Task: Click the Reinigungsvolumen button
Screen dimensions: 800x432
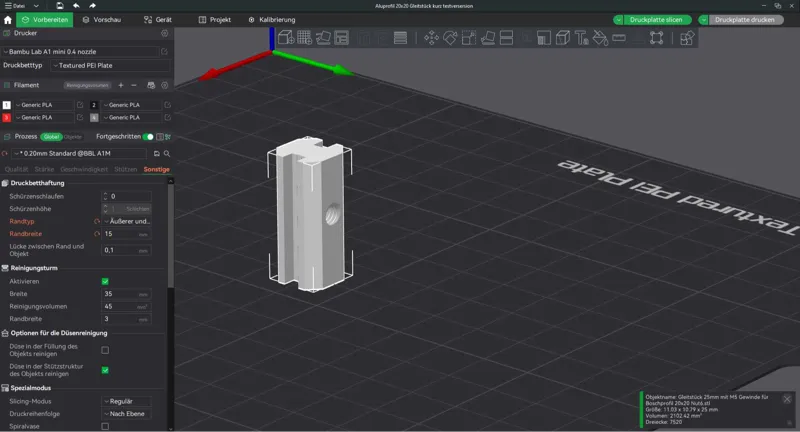Action: pos(87,85)
